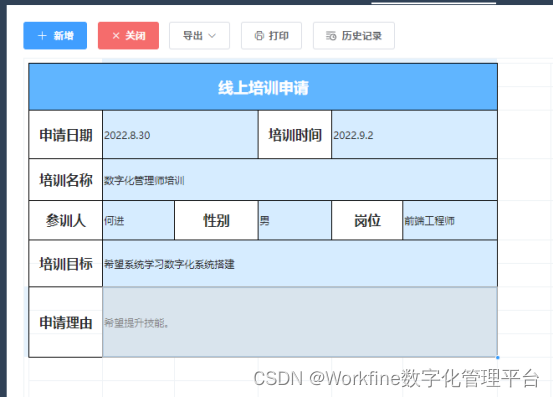Click the printer icon beside 打印
Viewport: 554px width, 397px height.
[x=259, y=36]
